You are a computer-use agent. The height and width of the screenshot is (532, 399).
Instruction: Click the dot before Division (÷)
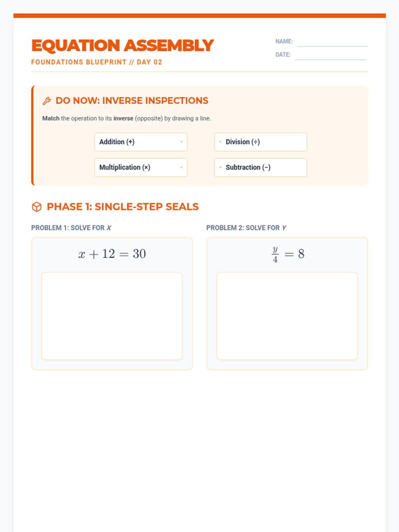(x=220, y=142)
